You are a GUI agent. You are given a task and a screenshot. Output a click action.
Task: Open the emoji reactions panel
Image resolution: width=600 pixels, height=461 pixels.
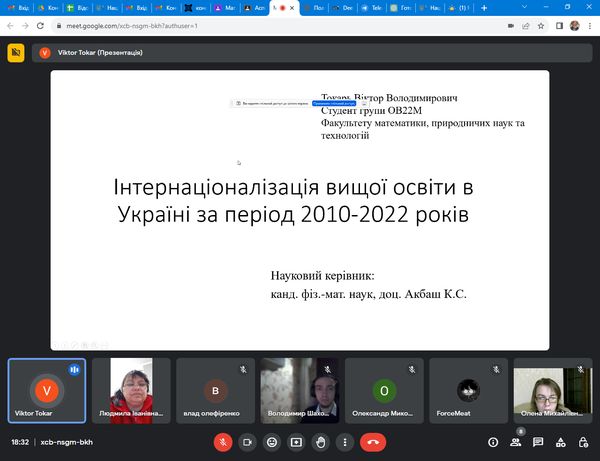pos(272,441)
